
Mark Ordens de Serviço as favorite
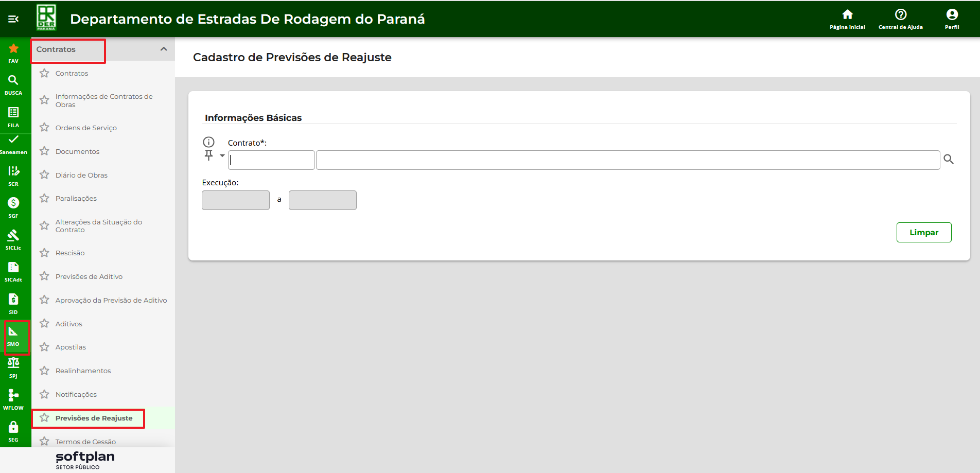[45, 128]
